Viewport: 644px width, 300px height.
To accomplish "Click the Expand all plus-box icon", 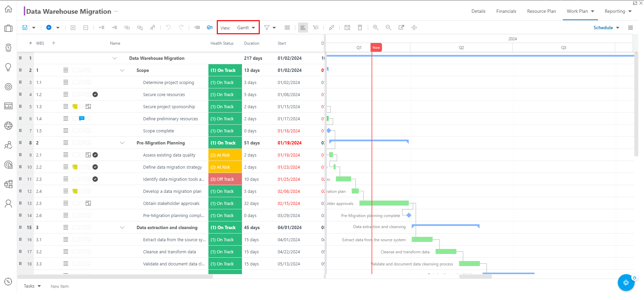I will (x=73, y=28).
